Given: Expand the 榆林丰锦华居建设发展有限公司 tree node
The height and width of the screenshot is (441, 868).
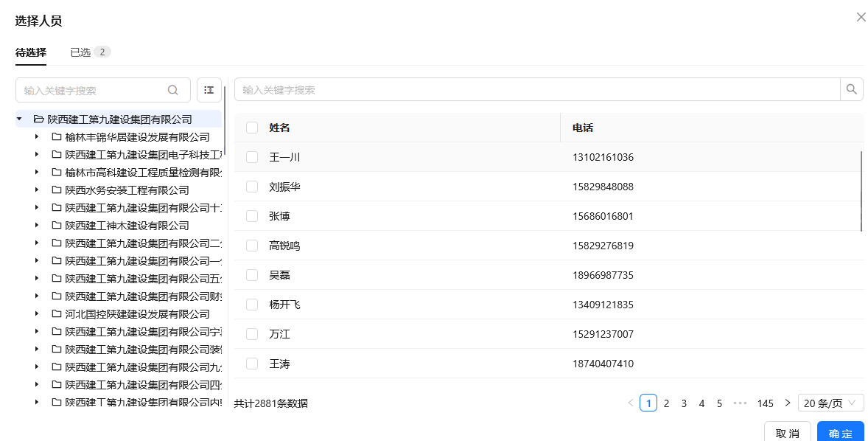Looking at the screenshot, I should pos(37,136).
